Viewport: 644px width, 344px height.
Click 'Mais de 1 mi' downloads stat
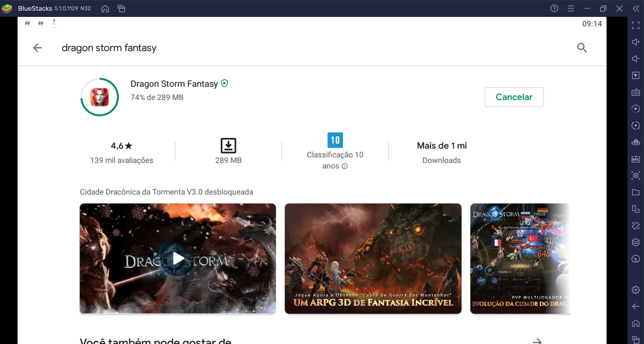pyautogui.click(x=442, y=146)
